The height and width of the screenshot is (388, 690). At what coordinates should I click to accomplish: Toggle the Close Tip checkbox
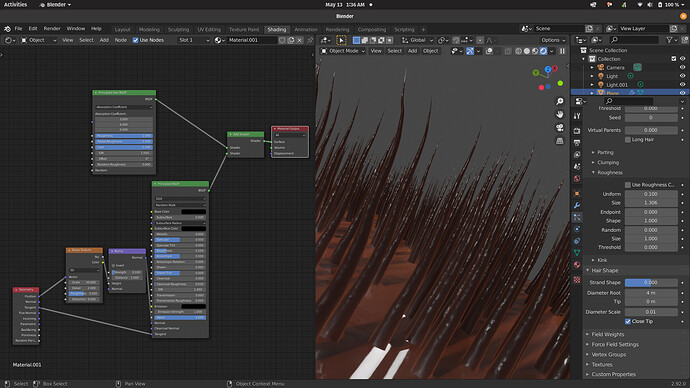coord(628,322)
